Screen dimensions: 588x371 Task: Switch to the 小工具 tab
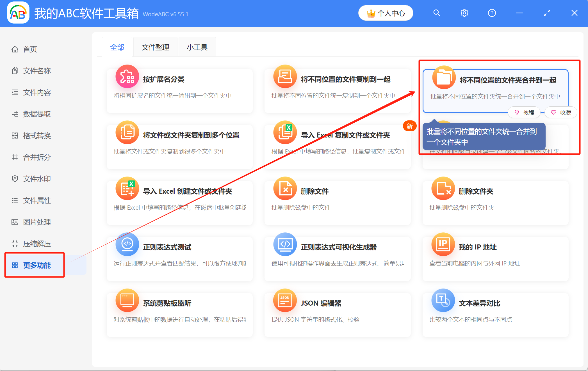[197, 47]
